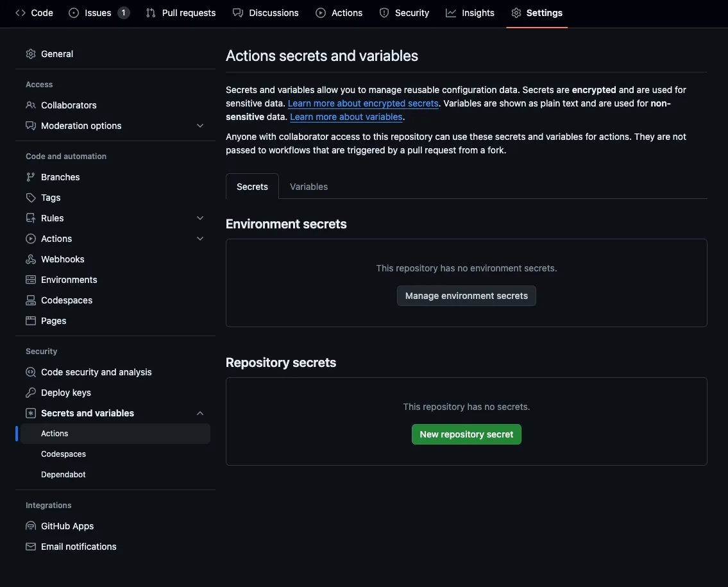Click the General gear icon in sidebar
The width and height of the screenshot is (728, 587).
click(x=31, y=54)
